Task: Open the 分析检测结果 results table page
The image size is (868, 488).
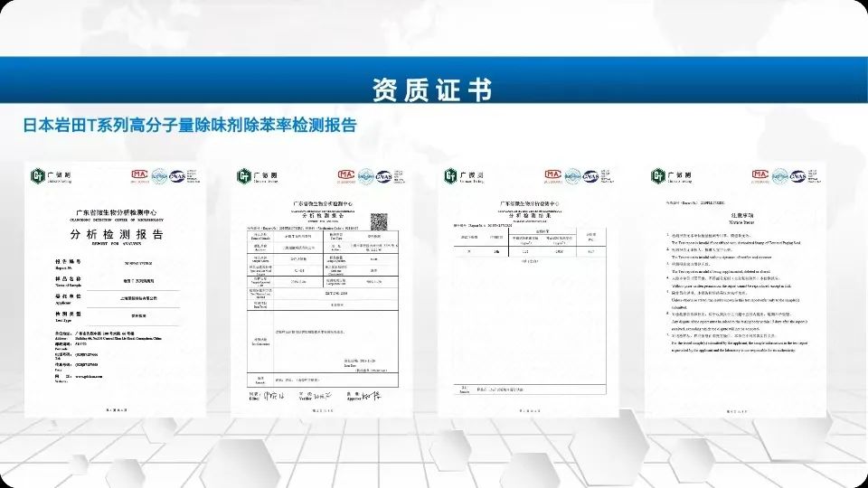Action: pos(529,289)
